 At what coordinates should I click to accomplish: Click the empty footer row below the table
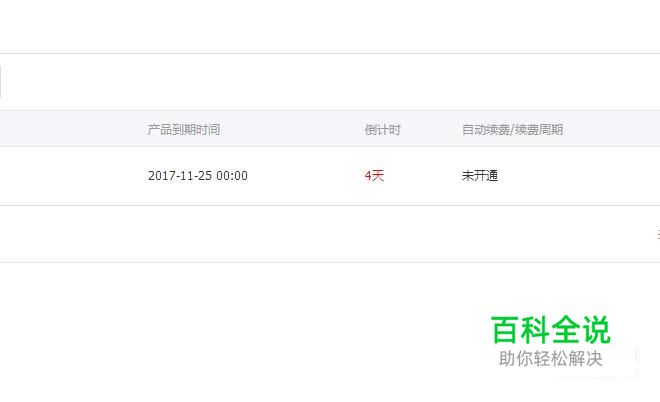pyautogui.click(x=330, y=234)
